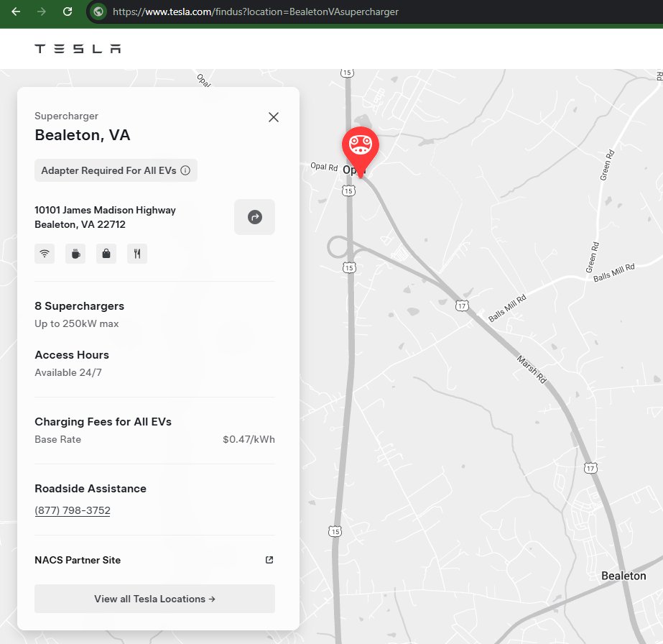
Task: Click Up to 250kW max text
Action: click(x=77, y=323)
